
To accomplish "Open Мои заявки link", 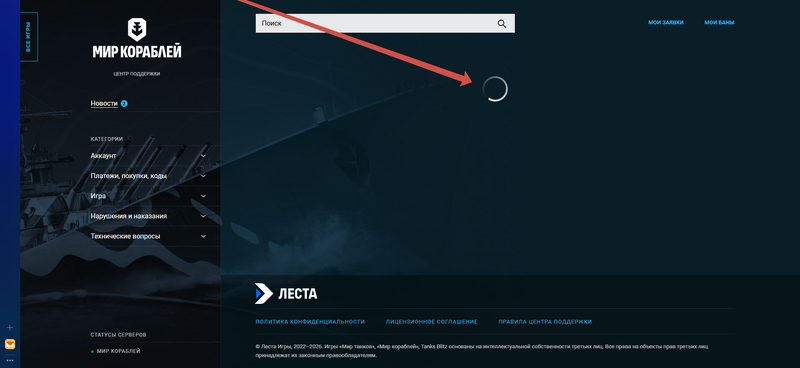I will [x=666, y=22].
